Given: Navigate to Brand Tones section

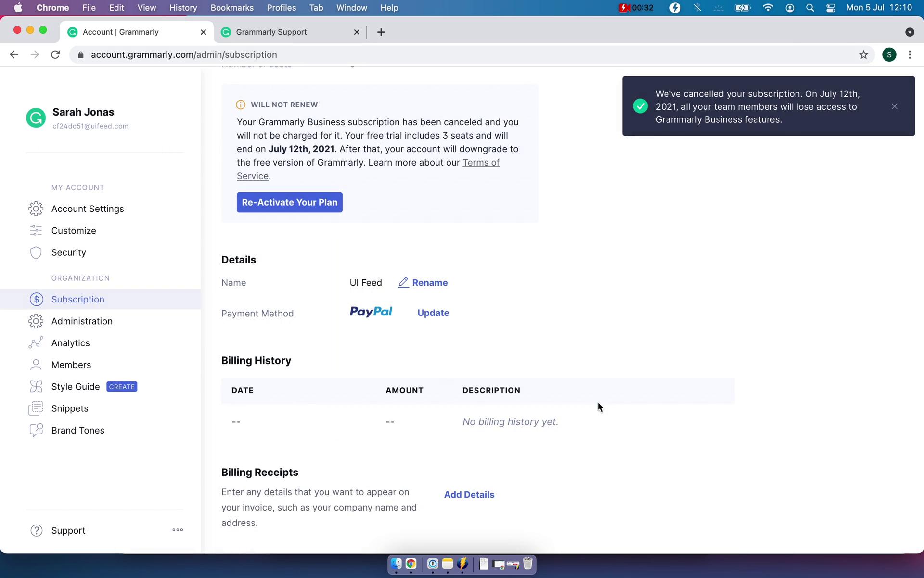Looking at the screenshot, I should coord(78,430).
